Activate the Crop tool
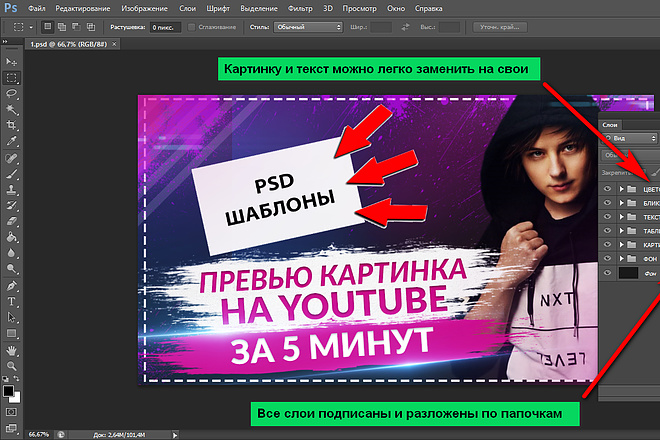The image size is (660, 440). [x=11, y=125]
